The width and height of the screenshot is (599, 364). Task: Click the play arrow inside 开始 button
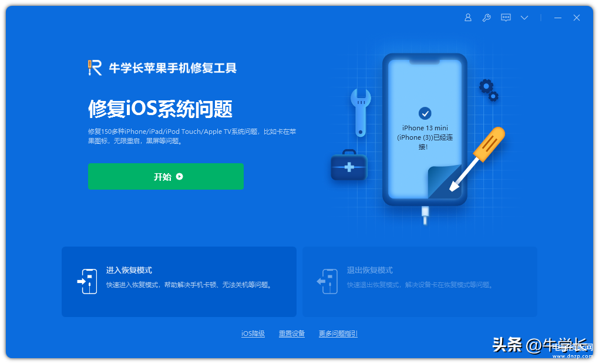179,177
